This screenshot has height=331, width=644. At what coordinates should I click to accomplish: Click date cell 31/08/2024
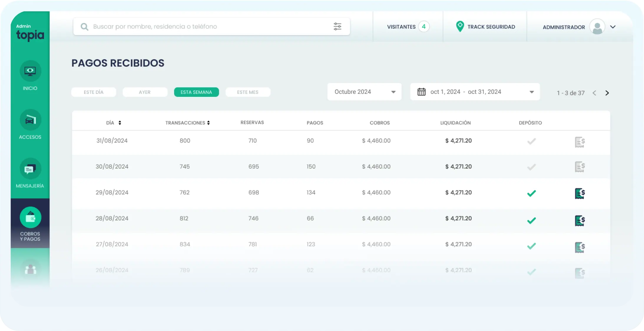pyautogui.click(x=112, y=141)
